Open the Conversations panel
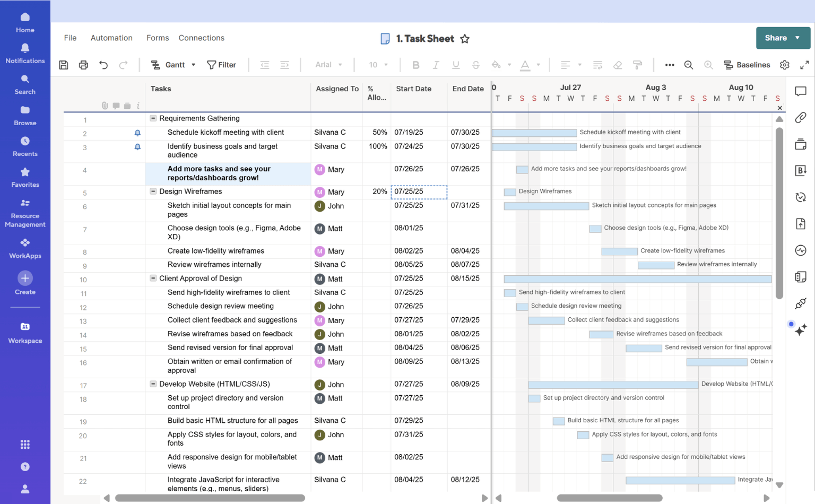The width and height of the screenshot is (815, 504). click(x=801, y=91)
